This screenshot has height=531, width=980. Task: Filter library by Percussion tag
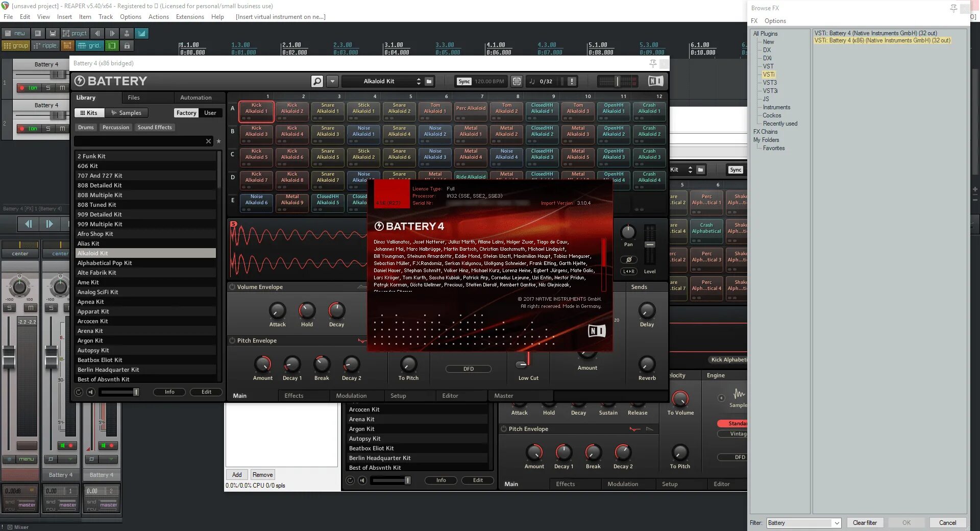[116, 128]
